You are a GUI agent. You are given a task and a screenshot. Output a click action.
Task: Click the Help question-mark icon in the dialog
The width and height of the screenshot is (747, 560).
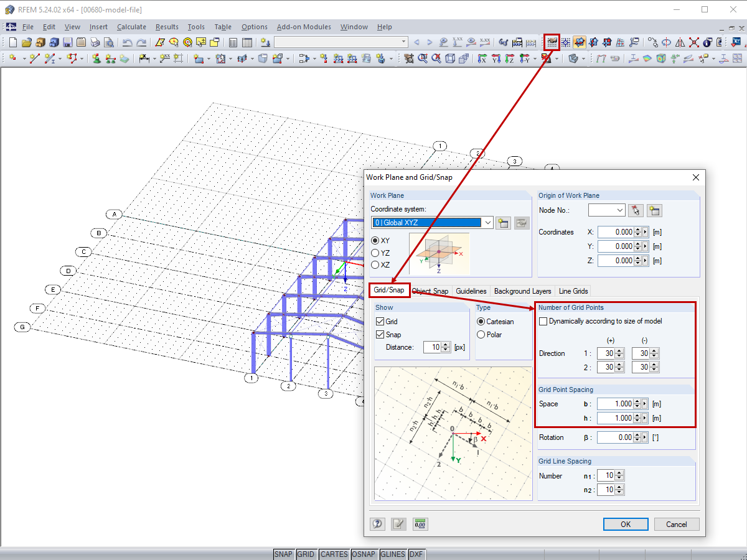click(378, 524)
